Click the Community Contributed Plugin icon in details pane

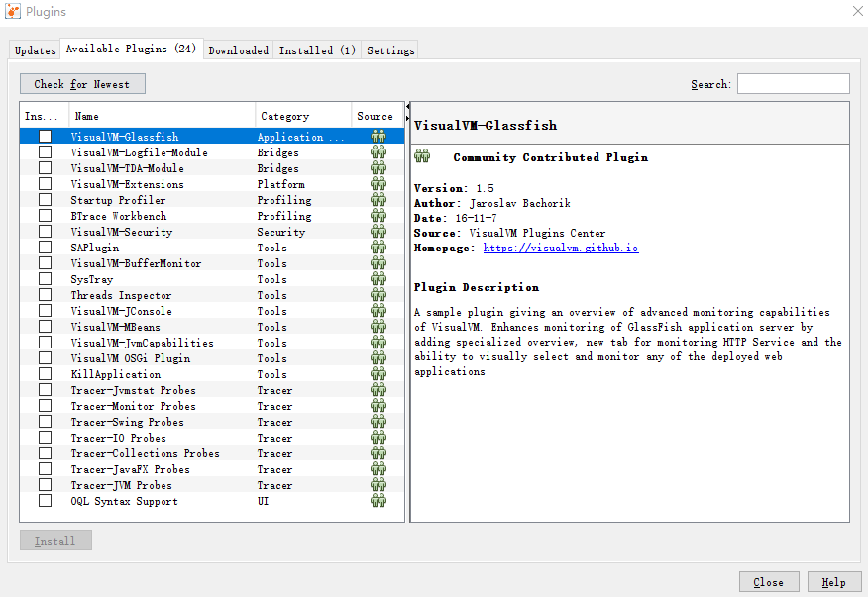tap(422, 156)
